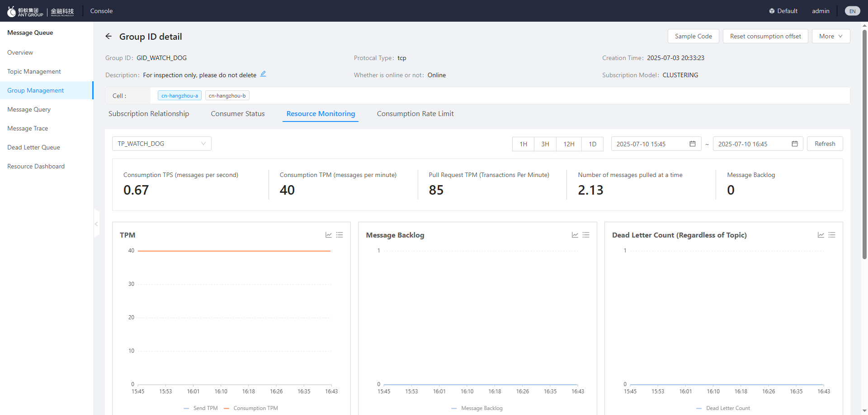Open the Resource Monitoring tab

click(321, 113)
